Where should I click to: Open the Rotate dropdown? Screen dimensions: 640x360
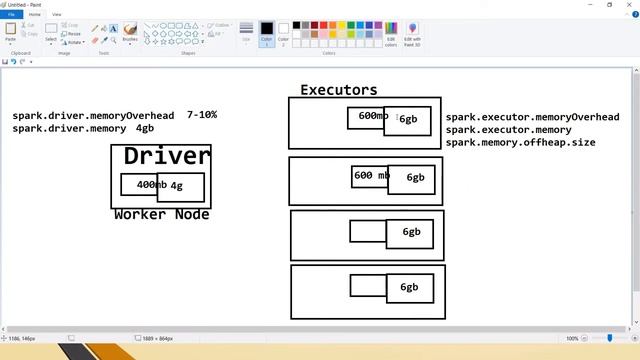coord(73,42)
